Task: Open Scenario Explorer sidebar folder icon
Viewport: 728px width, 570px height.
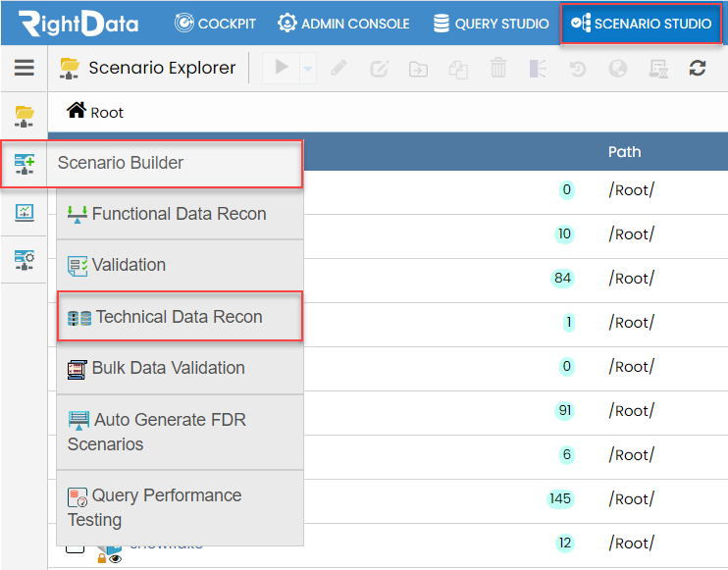Action: (x=25, y=116)
